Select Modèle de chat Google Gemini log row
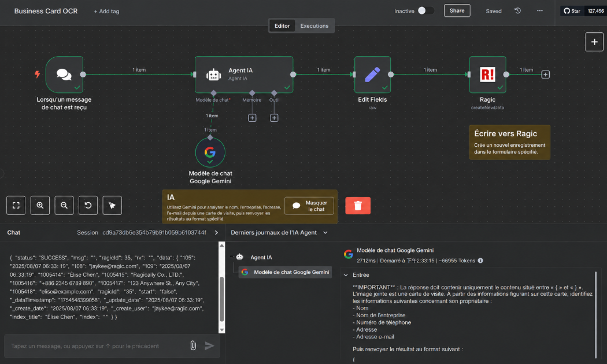The height and width of the screenshot is (364, 607). (x=286, y=272)
